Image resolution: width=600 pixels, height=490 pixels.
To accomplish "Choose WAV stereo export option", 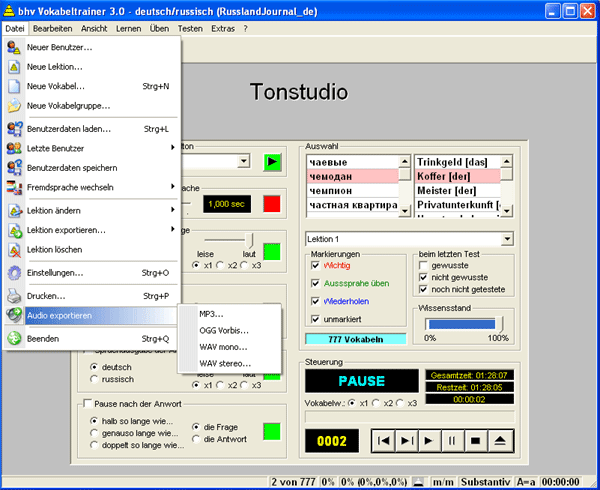I will pyautogui.click(x=230, y=363).
